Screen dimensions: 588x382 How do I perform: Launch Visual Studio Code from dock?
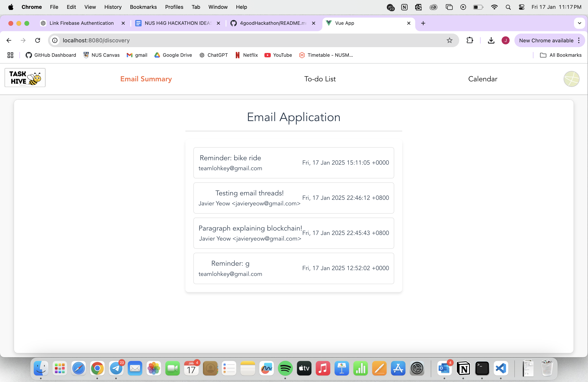501,368
